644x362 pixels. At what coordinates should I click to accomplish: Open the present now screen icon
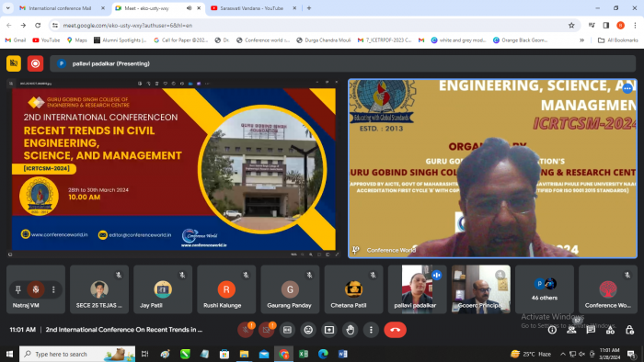tap(329, 330)
